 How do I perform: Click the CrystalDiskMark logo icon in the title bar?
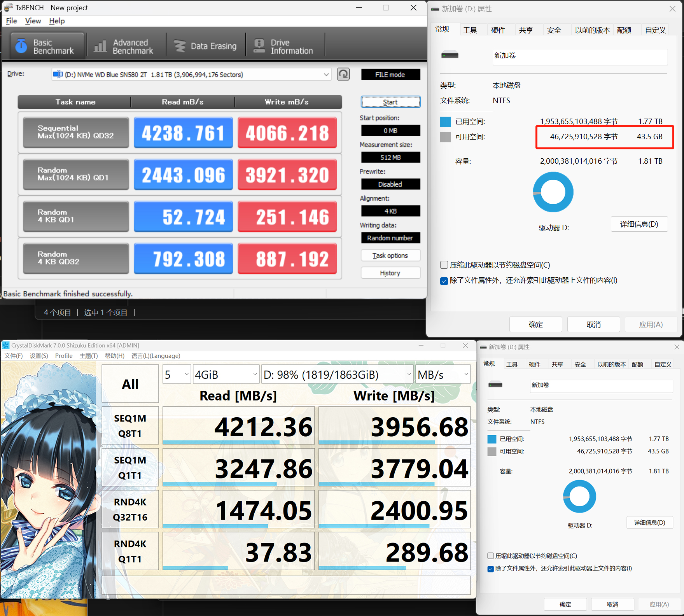pyautogui.click(x=5, y=345)
